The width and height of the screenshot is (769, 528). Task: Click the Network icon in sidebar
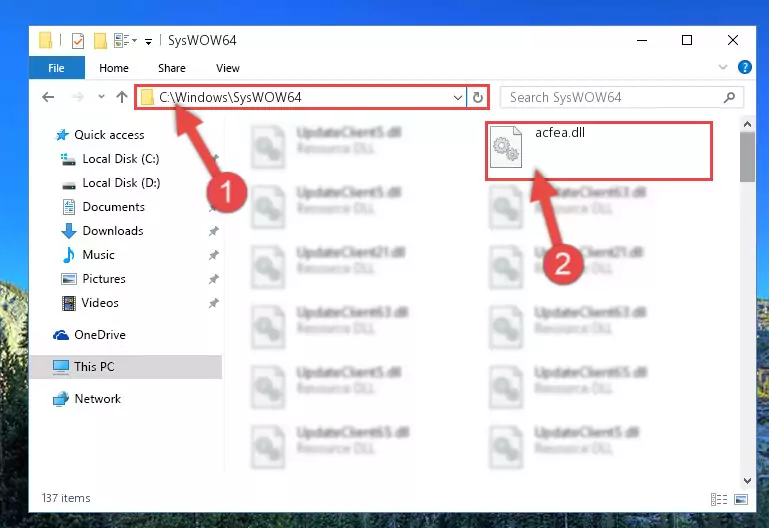61,399
